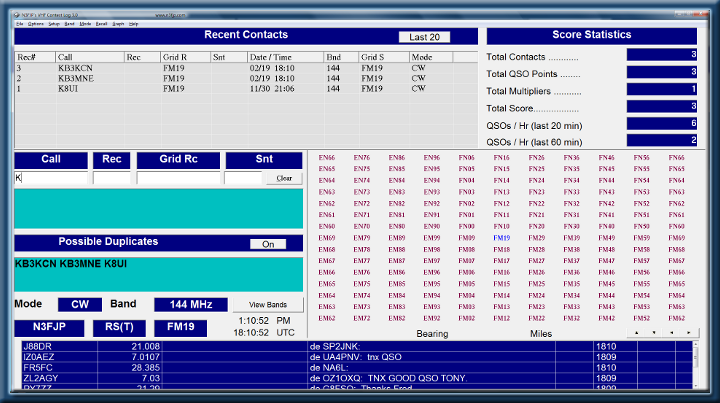Click the Rec# column header
Image resolution: width=720 pixels, height=403 pixels.
point(35,57)
